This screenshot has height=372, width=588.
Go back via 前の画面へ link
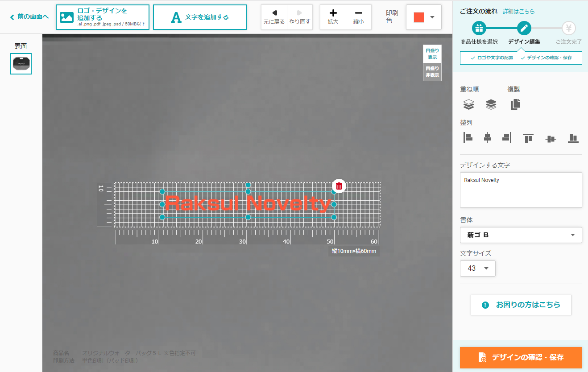pos(29,17)
